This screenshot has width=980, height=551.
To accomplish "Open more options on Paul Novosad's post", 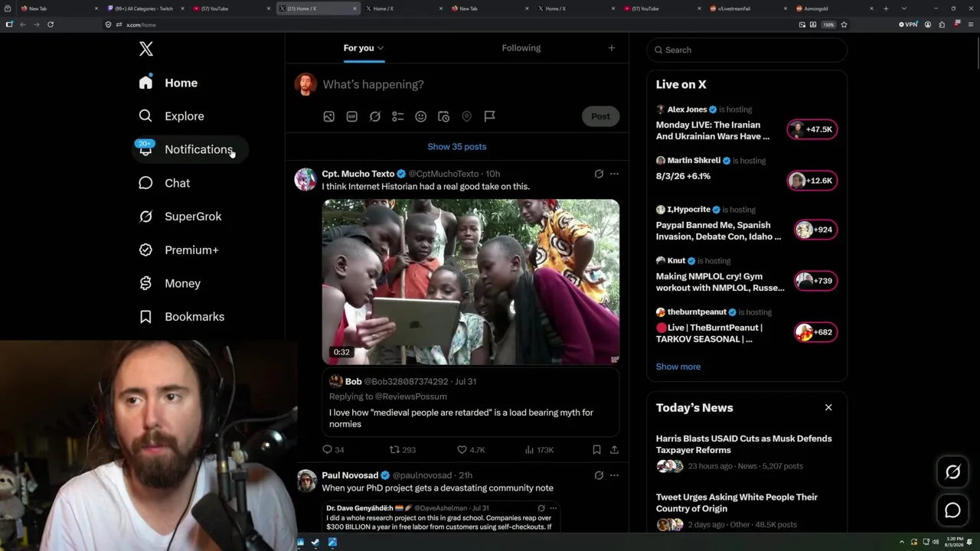I will (614, 475).
